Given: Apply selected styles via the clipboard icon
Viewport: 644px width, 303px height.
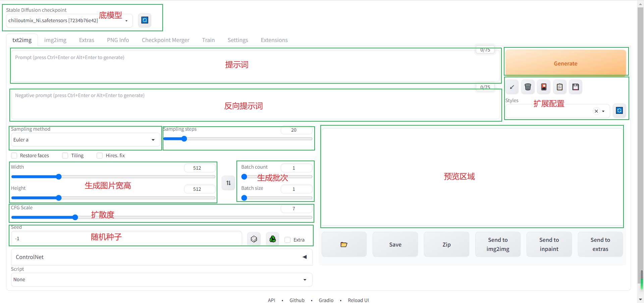Looking at the screenshot, I should point(559,87).
